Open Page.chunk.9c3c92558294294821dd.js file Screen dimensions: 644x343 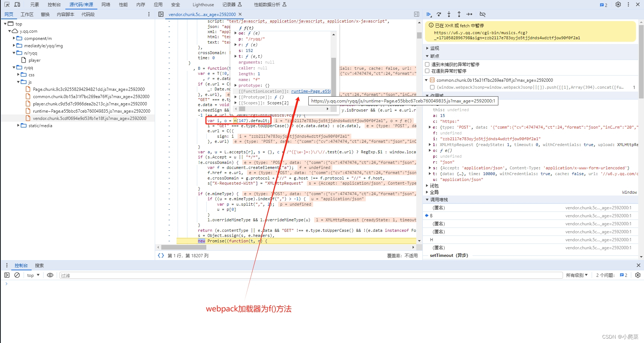tap(89, 89)
